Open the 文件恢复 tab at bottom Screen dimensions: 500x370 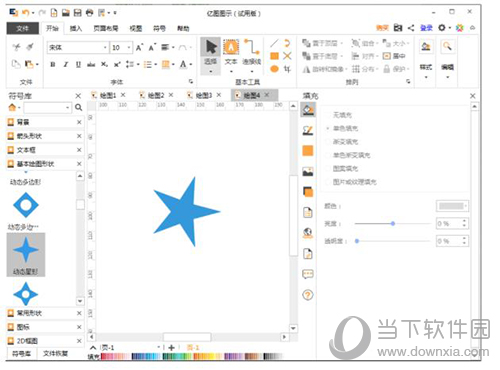(56, 353)
